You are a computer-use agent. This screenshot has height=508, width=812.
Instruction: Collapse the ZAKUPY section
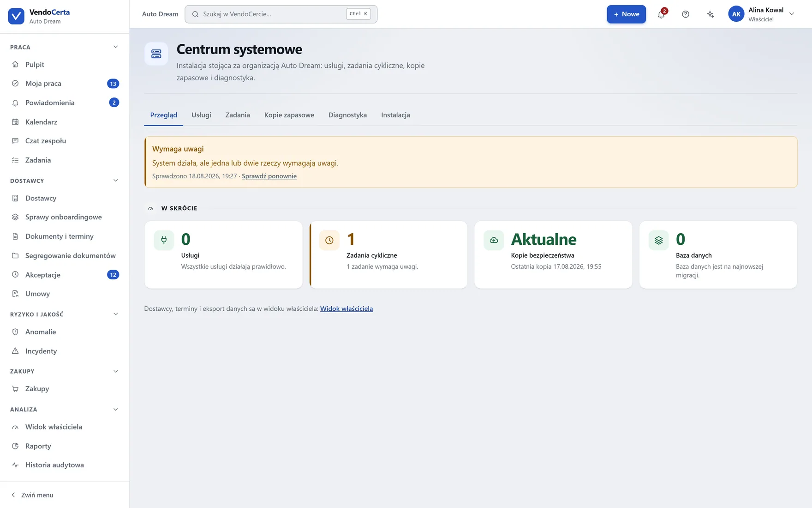pos(116,371)
